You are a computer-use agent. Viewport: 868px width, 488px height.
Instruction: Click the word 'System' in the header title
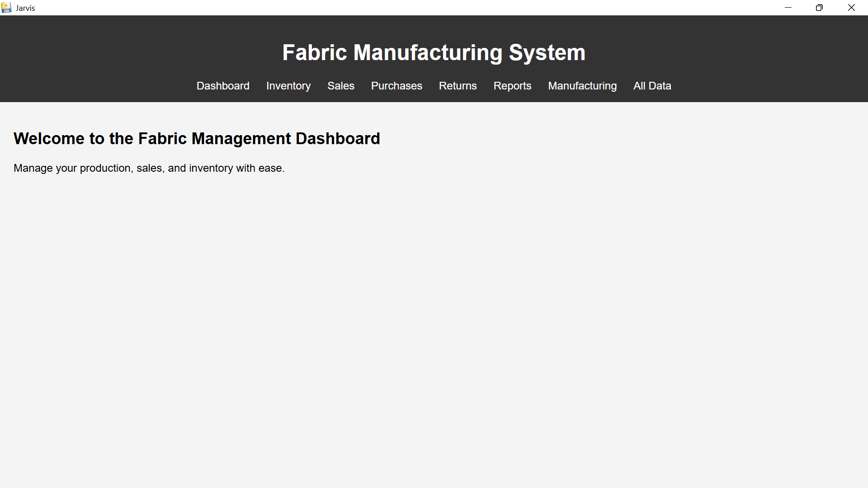click(547, 53)
